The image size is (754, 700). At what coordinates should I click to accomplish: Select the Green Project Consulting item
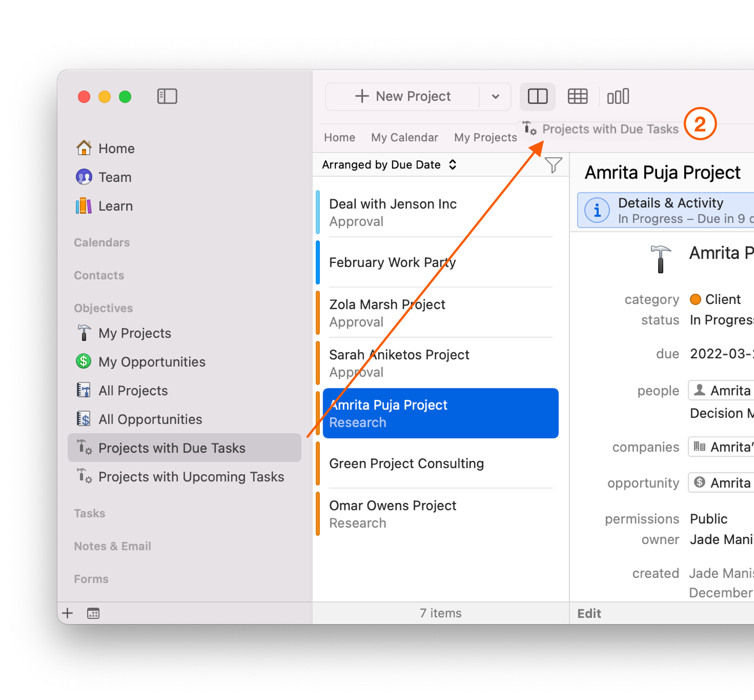click(406, 464)
